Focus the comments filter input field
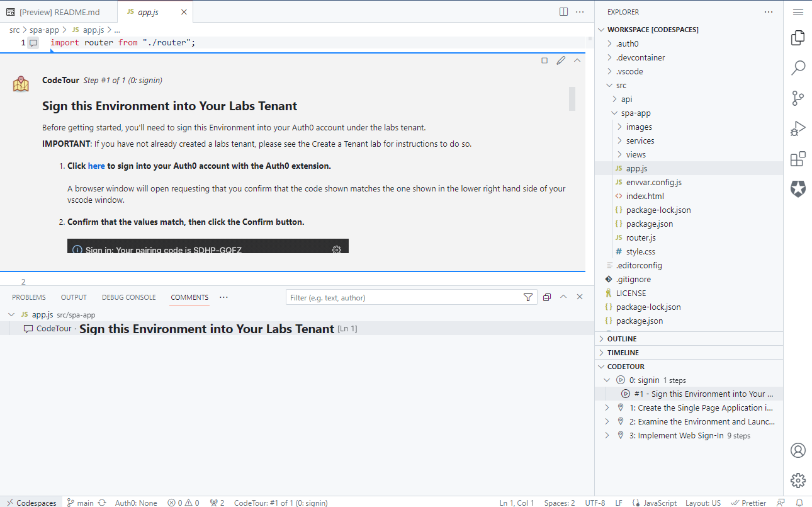Screen dimensions: 812x507 405,297
